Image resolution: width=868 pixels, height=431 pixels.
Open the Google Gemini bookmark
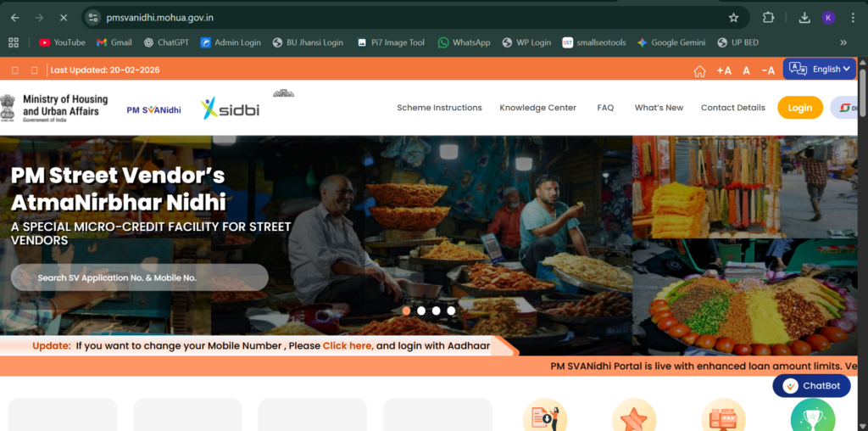point(671,42)
